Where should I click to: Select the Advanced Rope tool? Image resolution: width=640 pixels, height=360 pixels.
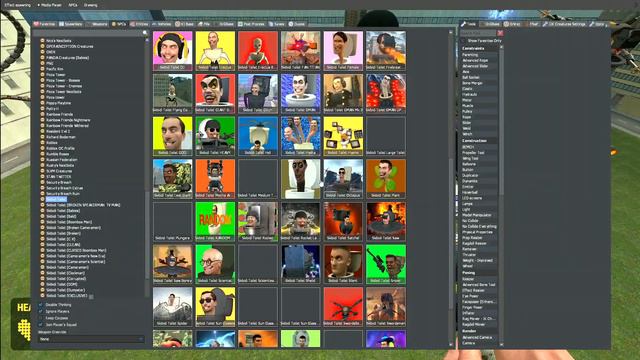coord(479,60)
